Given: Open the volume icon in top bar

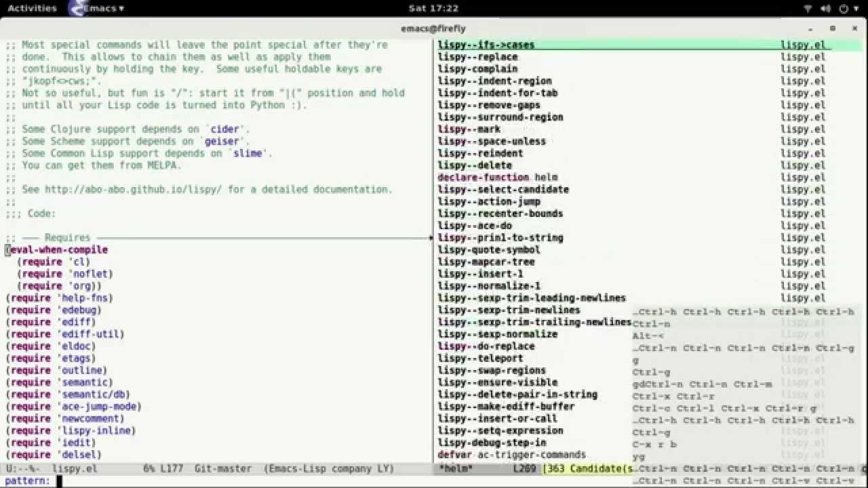Looking at the screenshot, I should [825, 9].
